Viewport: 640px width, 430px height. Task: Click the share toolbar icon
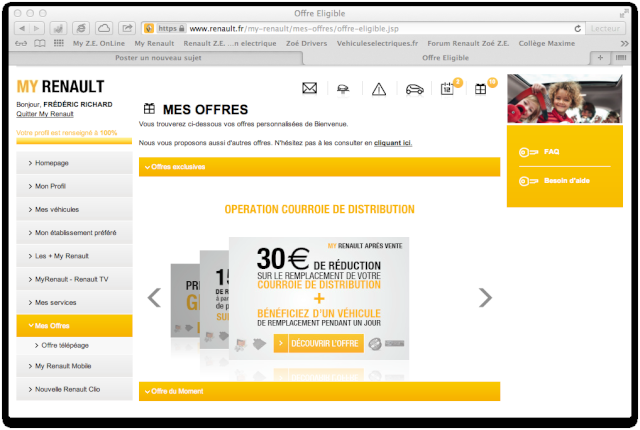[x=127, y=28]
